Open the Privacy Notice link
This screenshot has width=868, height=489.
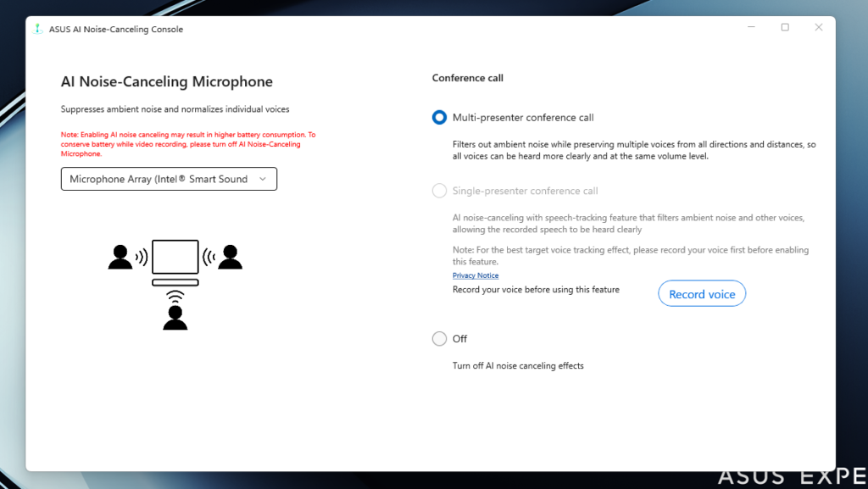(475, 275)
